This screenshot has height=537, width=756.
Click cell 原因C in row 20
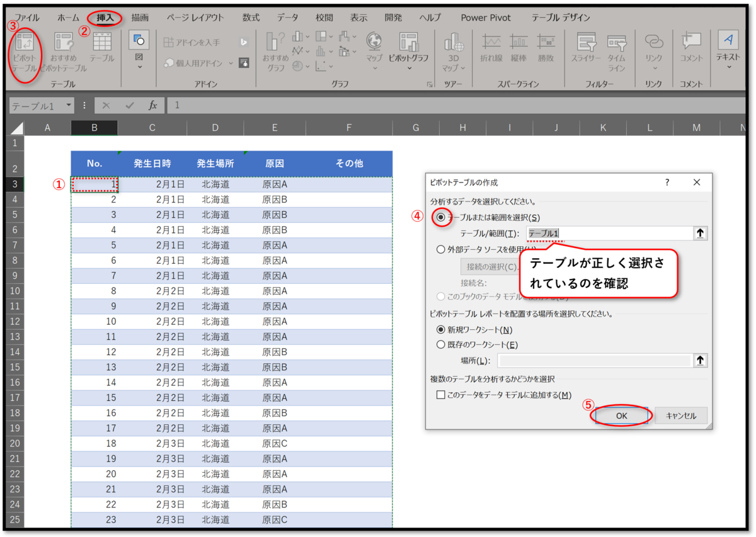(275, 443)
